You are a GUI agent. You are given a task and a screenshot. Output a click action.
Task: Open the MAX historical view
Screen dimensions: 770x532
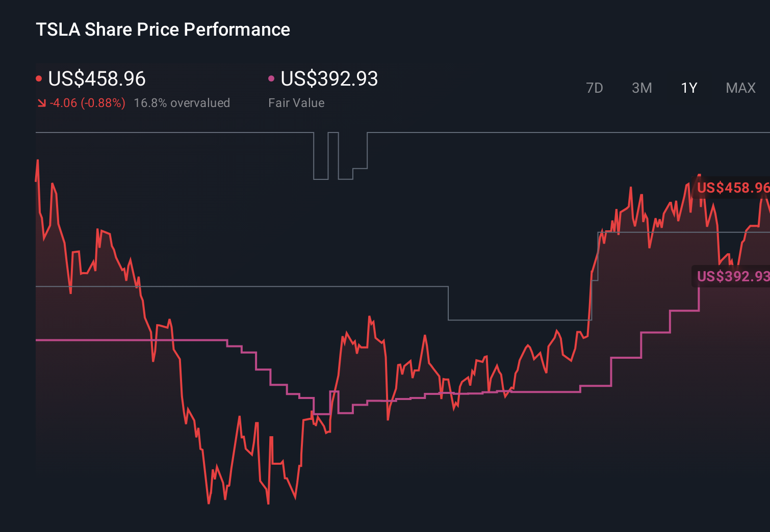click(x=740, y=88)
